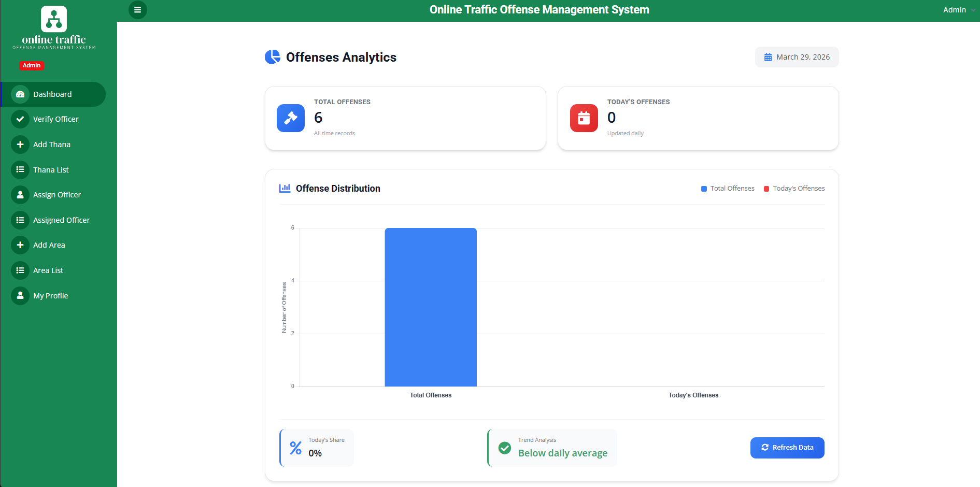Toggle Total Offenses legend series visibility
Screen dimensions: 980x487
coord(727,189)
